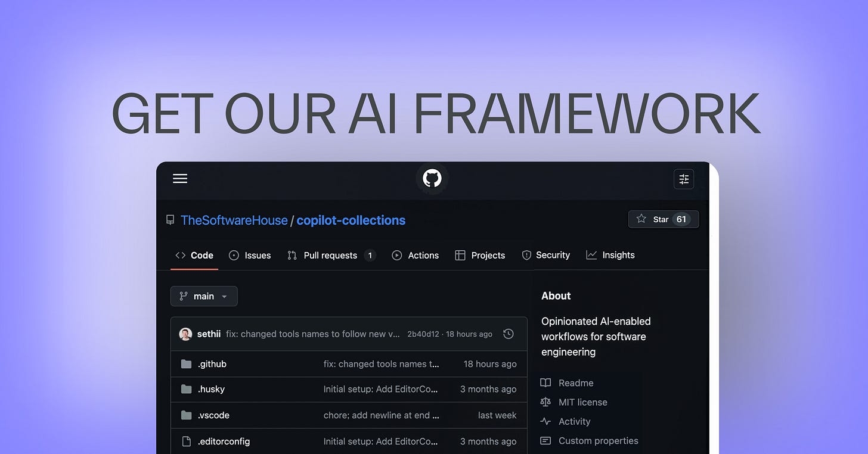Open .editorconfig row 'Initial setup' commit message
The image size is (868, 454).
click(x=381, y=441)
